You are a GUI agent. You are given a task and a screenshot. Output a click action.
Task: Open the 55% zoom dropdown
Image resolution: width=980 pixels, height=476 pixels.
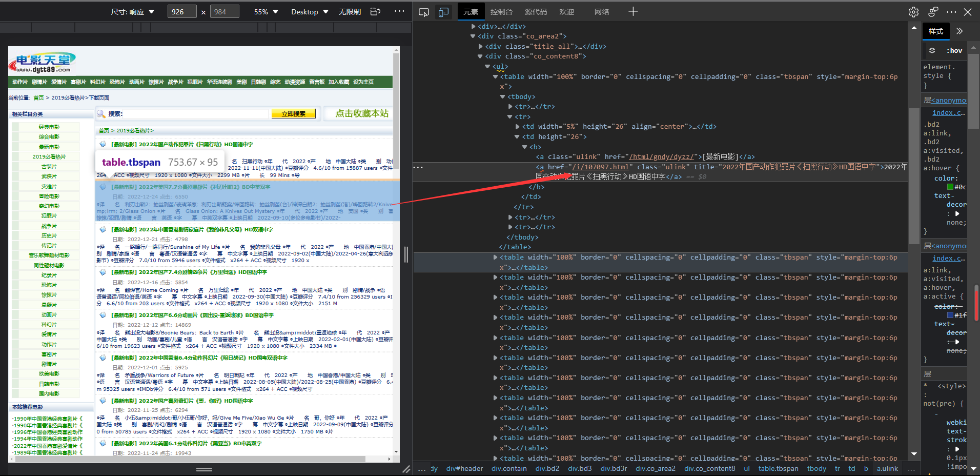[266, 12]
